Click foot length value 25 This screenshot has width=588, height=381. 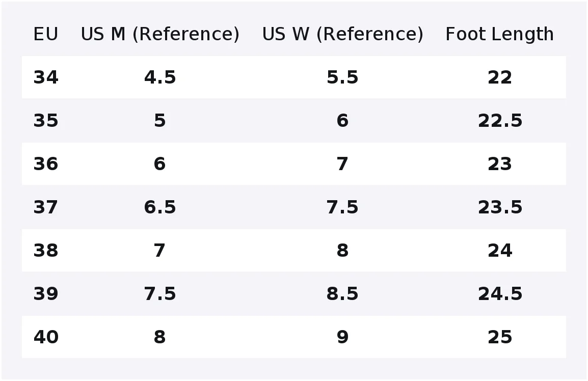(500, 337)
